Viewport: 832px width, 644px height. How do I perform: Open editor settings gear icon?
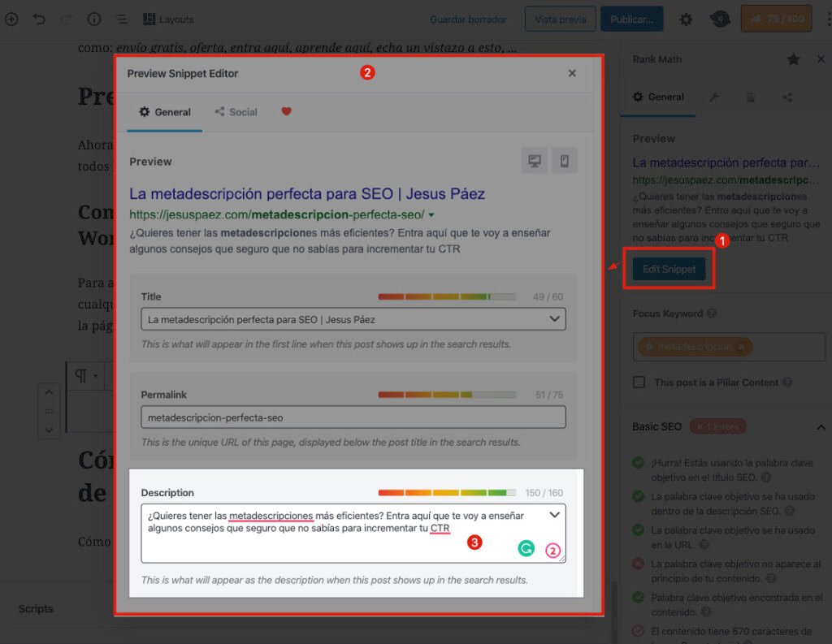tap(686, 19)
